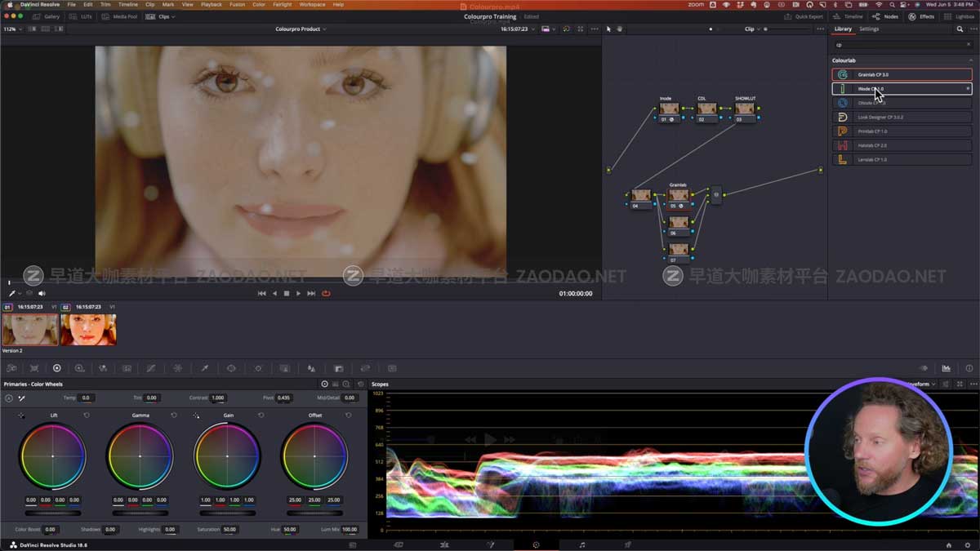Switch to the Settings tab
The image size is (980, 551).
point(869,29)
